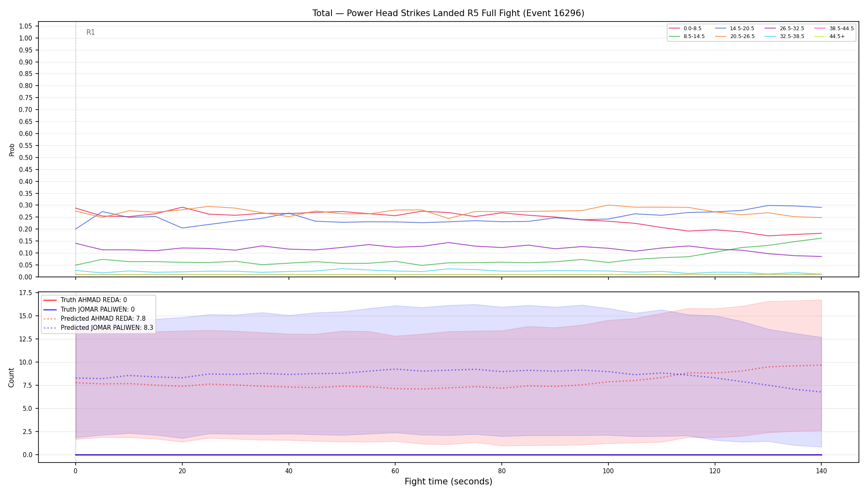
Task: Click the Prob y-axis label
Action: pos(12,150)
